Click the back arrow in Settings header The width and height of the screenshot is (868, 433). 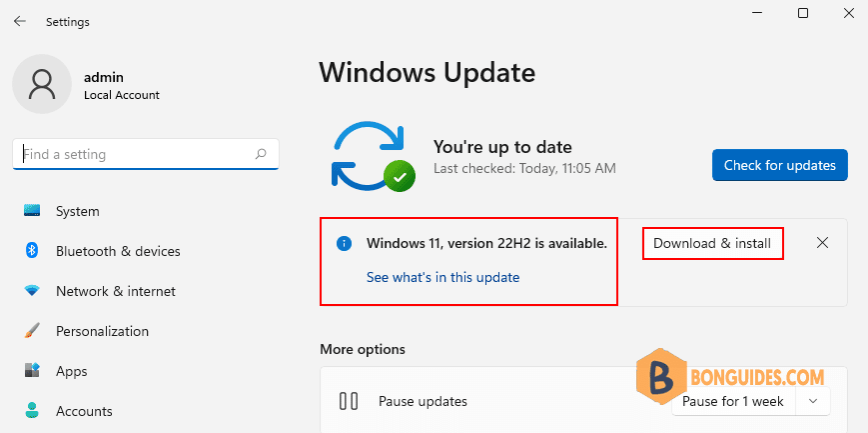click(20, 22)
